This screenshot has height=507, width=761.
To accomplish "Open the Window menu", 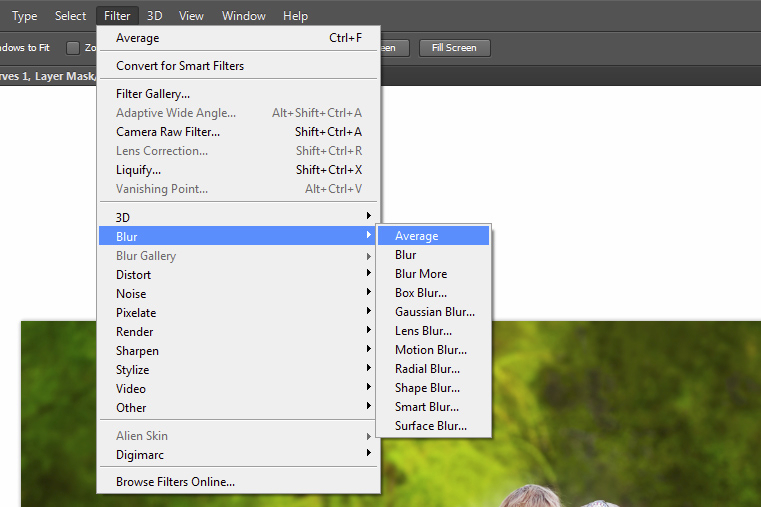I will [243, 16].
